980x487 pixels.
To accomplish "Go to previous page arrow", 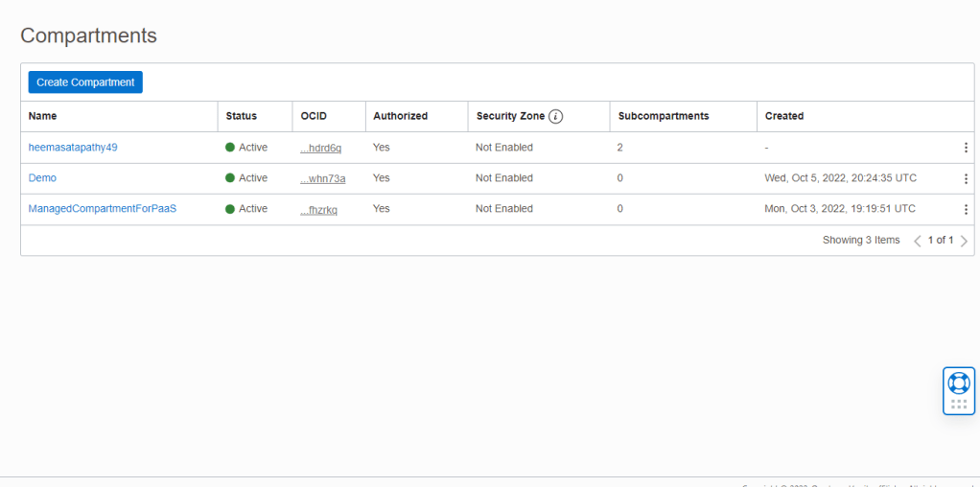I will pyautogui.click(x=917, y=241).
